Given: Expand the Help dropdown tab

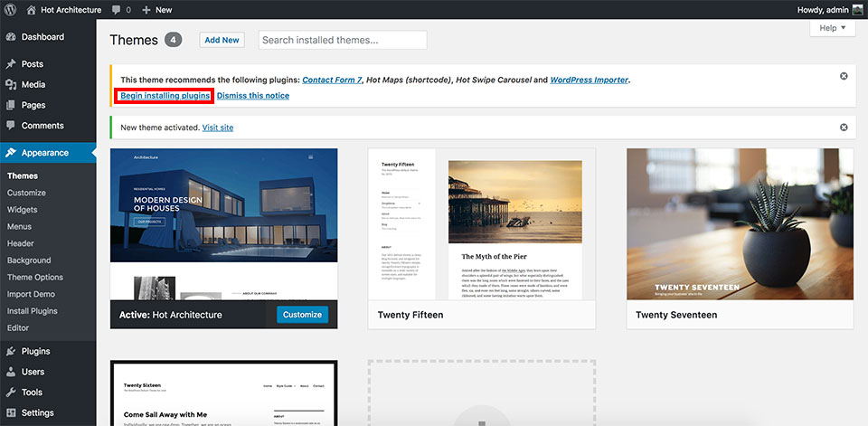Looking at the screenshot, I should [x=833, y=28].
